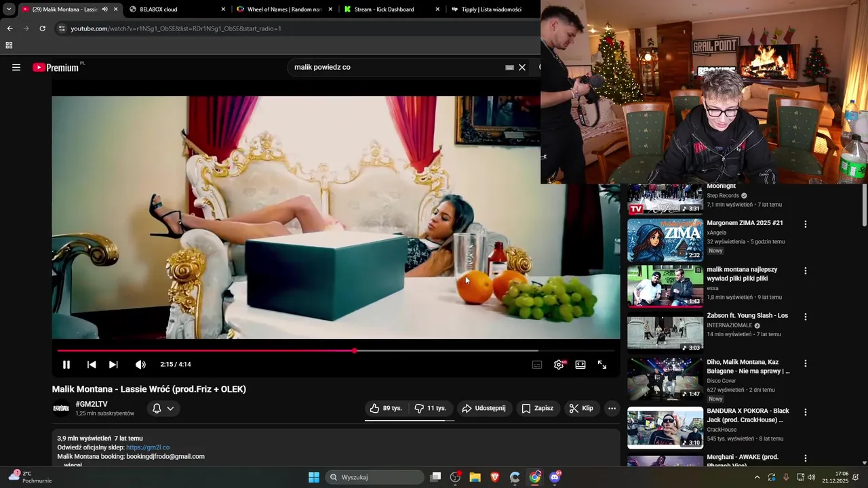The image size is (868, 488).
Task: Open the YouTube hamburger guide menu
Action: click(16, 67)
